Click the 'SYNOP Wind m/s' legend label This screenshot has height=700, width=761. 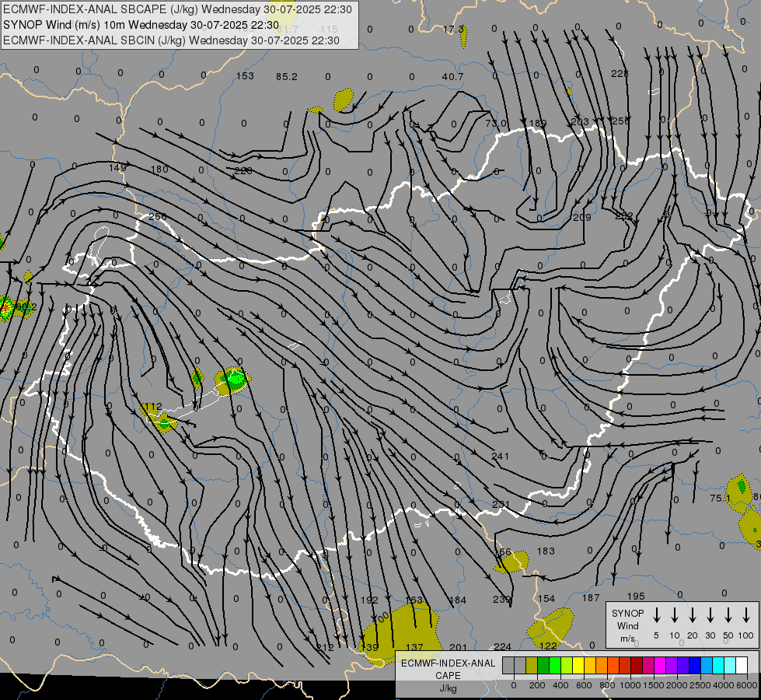[627, 625]
